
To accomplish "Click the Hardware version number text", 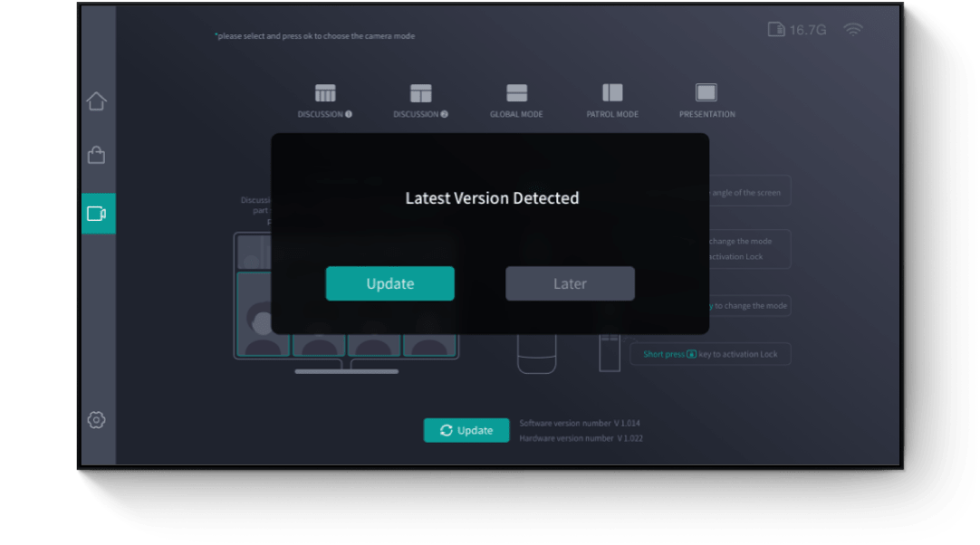I will (581, 438).
